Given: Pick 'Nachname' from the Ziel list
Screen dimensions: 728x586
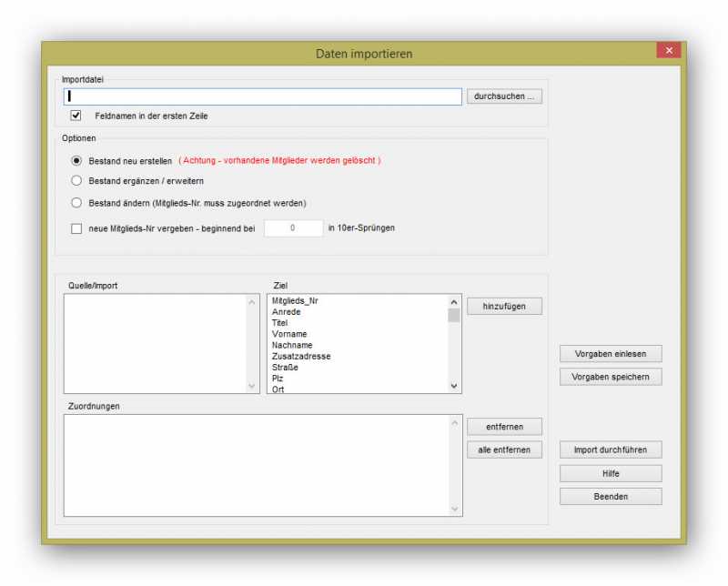Looking at the screenshot, I should 291,345.
